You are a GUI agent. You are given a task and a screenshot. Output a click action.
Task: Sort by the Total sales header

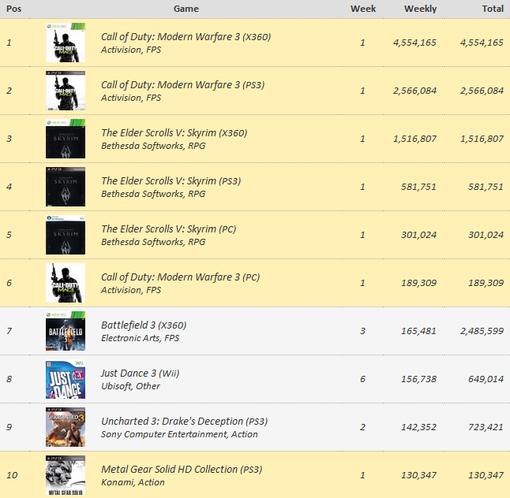[493, 9]
